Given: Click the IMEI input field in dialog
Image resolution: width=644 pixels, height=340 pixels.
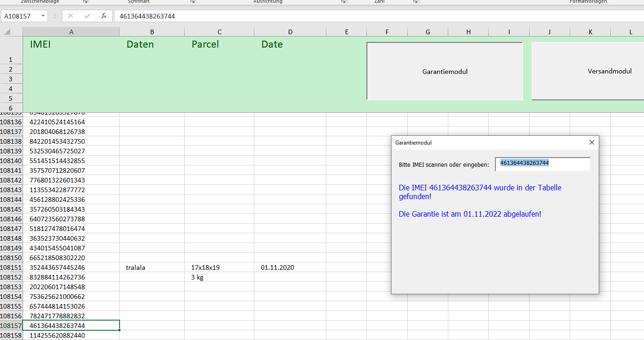Looking at the screenshot, I should coord(542,164).
